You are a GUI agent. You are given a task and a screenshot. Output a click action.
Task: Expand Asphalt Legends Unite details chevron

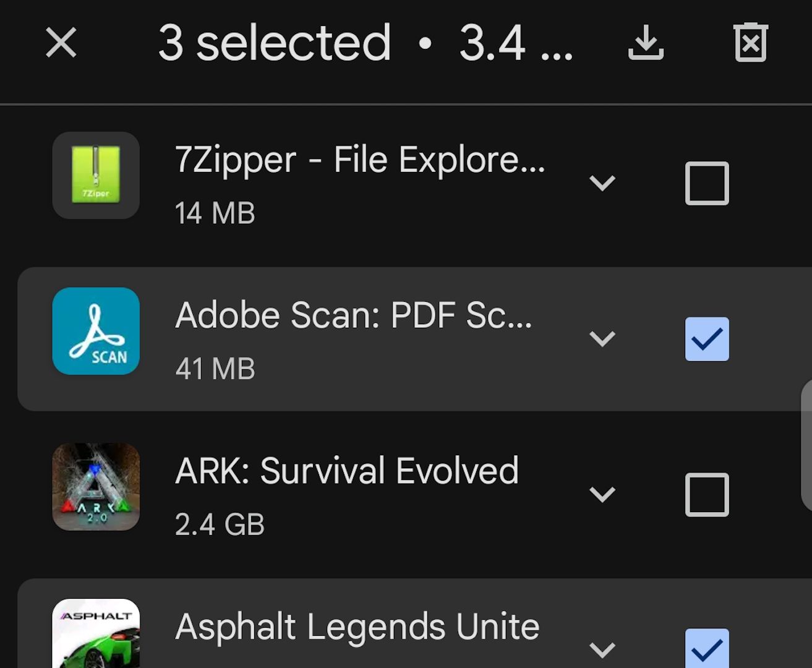(602, 649)
